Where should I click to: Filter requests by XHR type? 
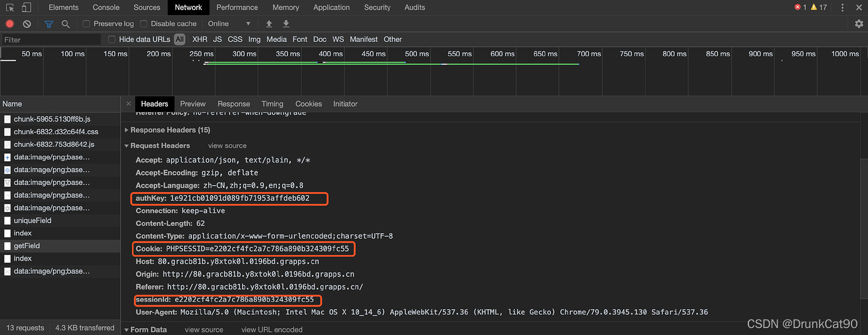pos(200,39)
